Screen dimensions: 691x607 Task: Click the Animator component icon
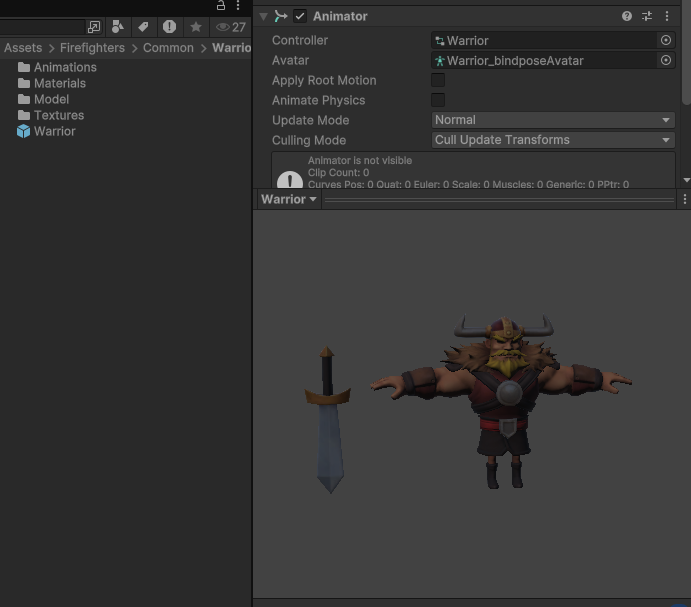[281, 16]
